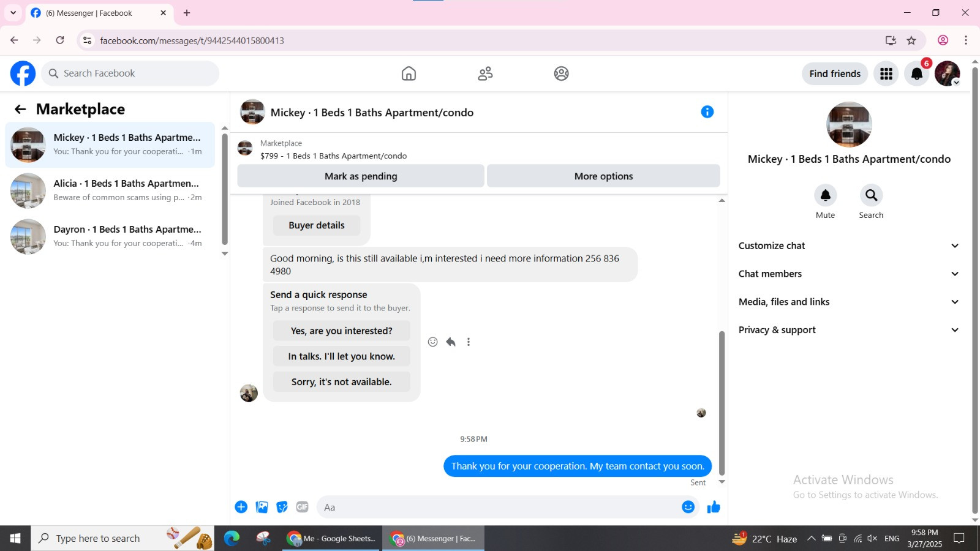Viewport: 980px width, 551px height.
Task: Click the ENG language indicator in the tray
Action: click(x=892, y=539)
